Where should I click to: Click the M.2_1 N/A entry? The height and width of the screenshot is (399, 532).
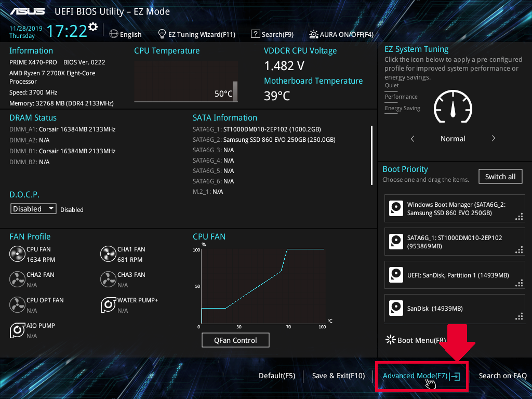[x=208, y=192]
